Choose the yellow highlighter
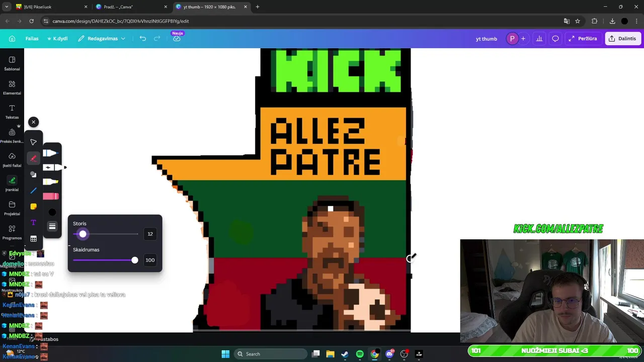This screenshot has width=644, height=362. click(x=51, y=182)
